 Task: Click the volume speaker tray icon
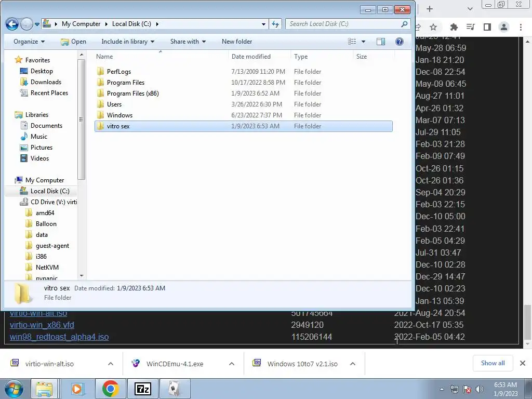click(480, 389)
